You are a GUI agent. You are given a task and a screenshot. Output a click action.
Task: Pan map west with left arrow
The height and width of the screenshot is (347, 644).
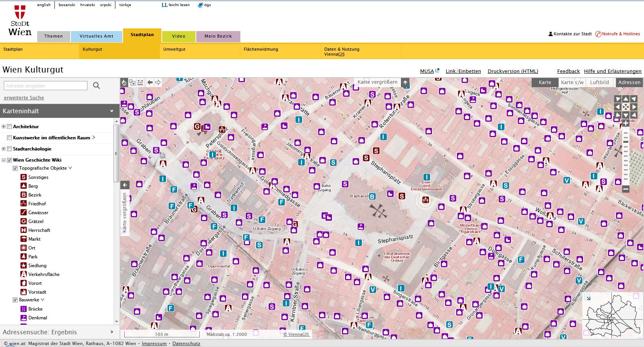(x=618, y=107)
